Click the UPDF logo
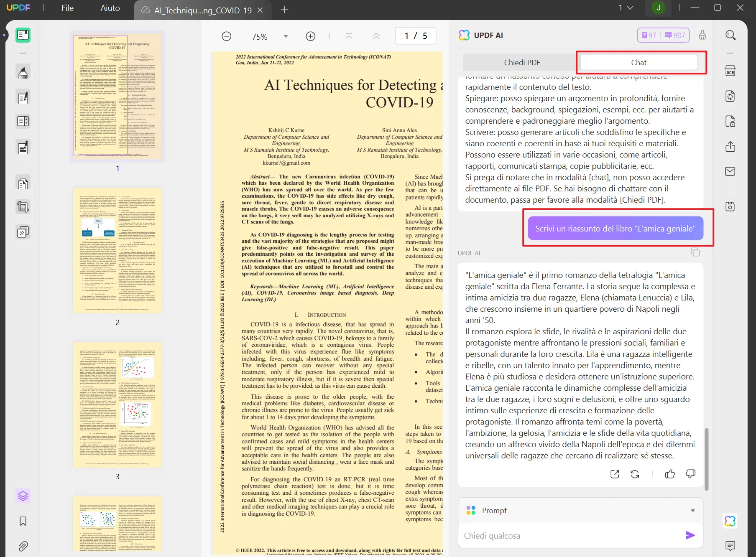Image resolution: width=756 pixels, height=557 pixels. tap(18, 8)
